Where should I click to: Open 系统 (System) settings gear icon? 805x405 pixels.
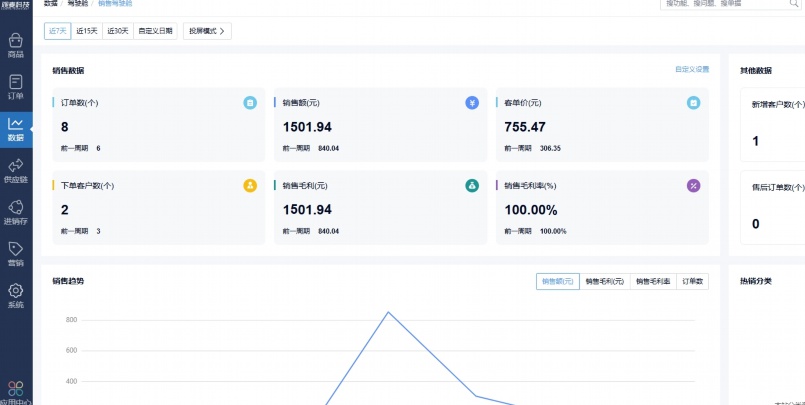16,295
